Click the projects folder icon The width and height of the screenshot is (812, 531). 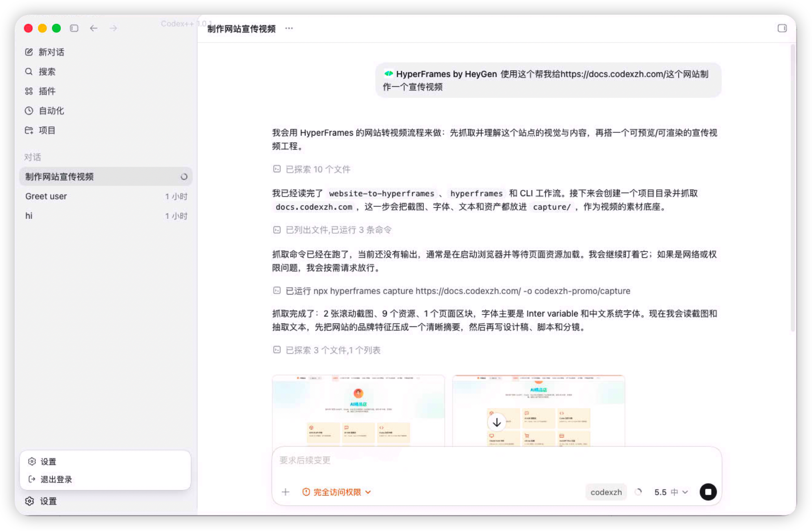pyautogui.click(x=29, y=130)
